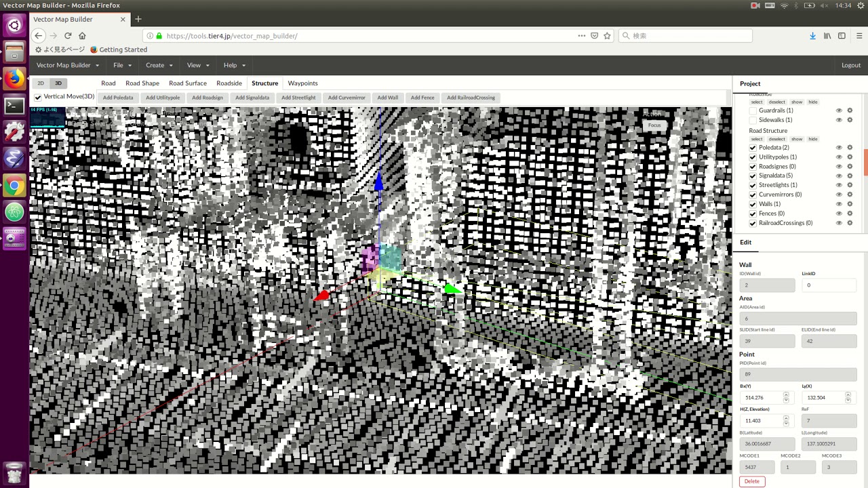The height and width of the screenshot is (488, 868).
Task: Switch to Roadside tab
Action: 229,83
